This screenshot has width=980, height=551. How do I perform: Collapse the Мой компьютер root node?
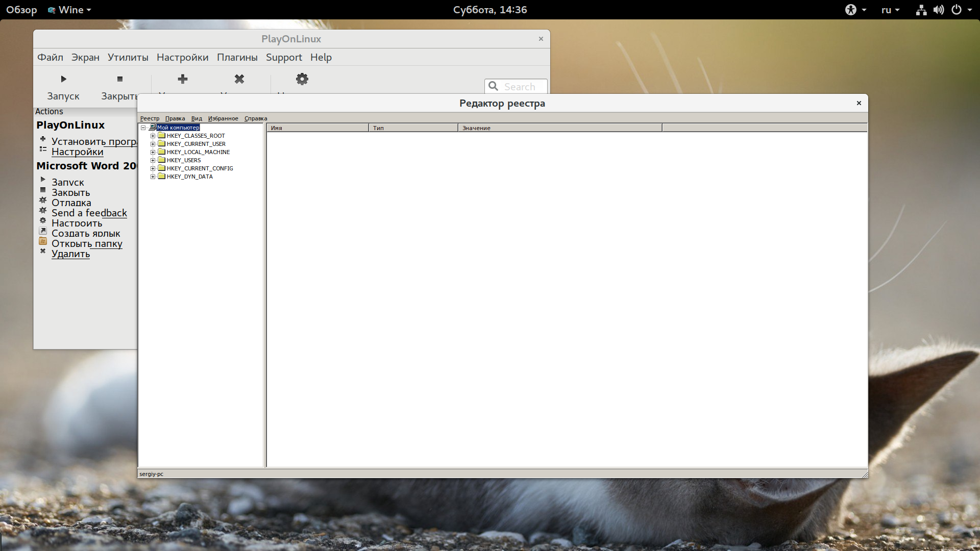pos(143,128)
